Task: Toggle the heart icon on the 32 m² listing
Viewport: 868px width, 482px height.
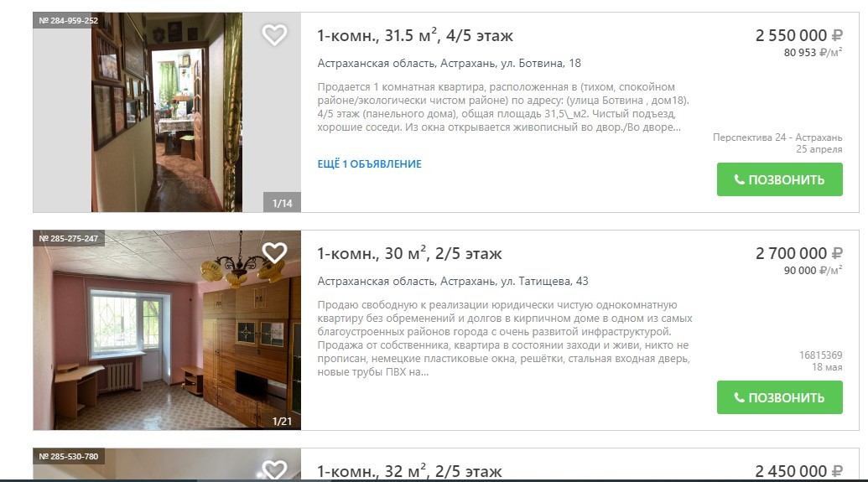Action: pyautogui.click(x=274, y=469)
